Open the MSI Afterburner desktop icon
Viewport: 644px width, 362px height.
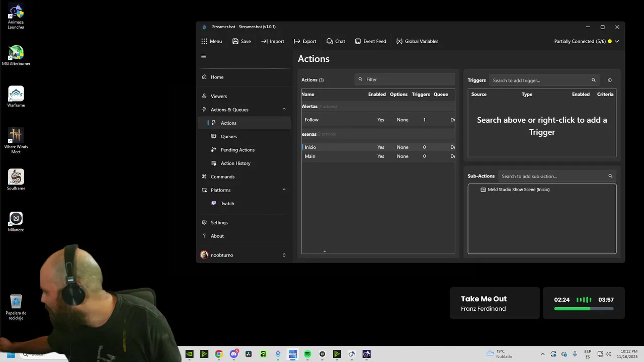coord(16,55)
